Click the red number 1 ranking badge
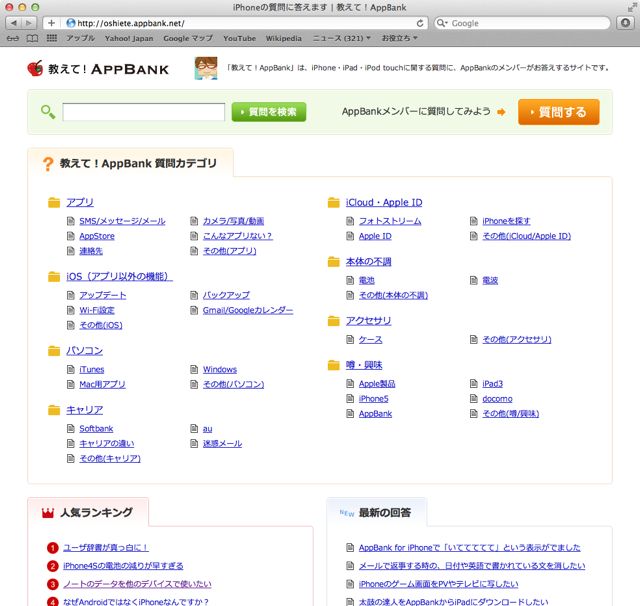The height and width of the screenshot is (606, 640). click(x=53, y=548)
